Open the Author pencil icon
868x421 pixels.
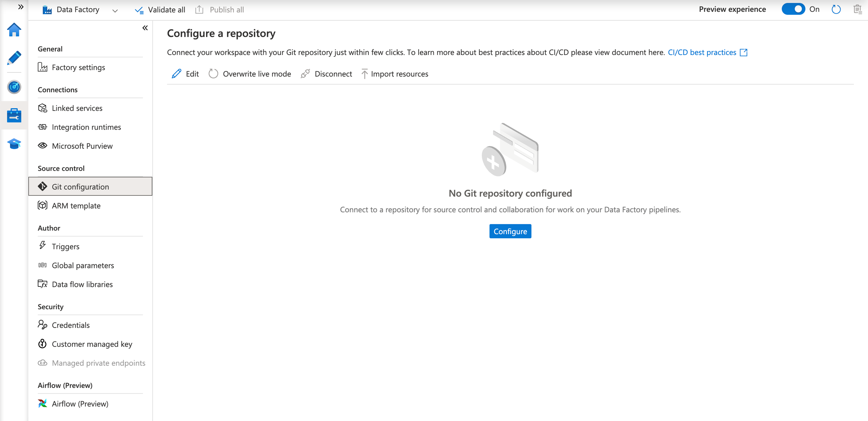coord(14,58)
